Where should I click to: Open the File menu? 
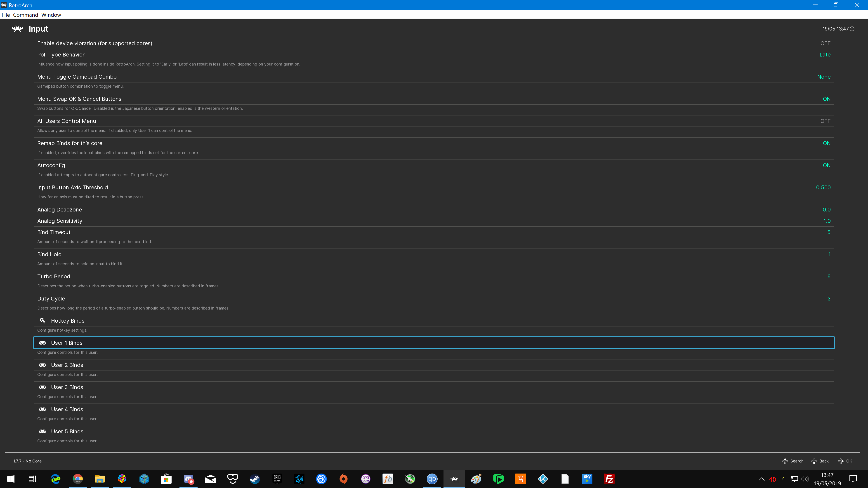6,15
